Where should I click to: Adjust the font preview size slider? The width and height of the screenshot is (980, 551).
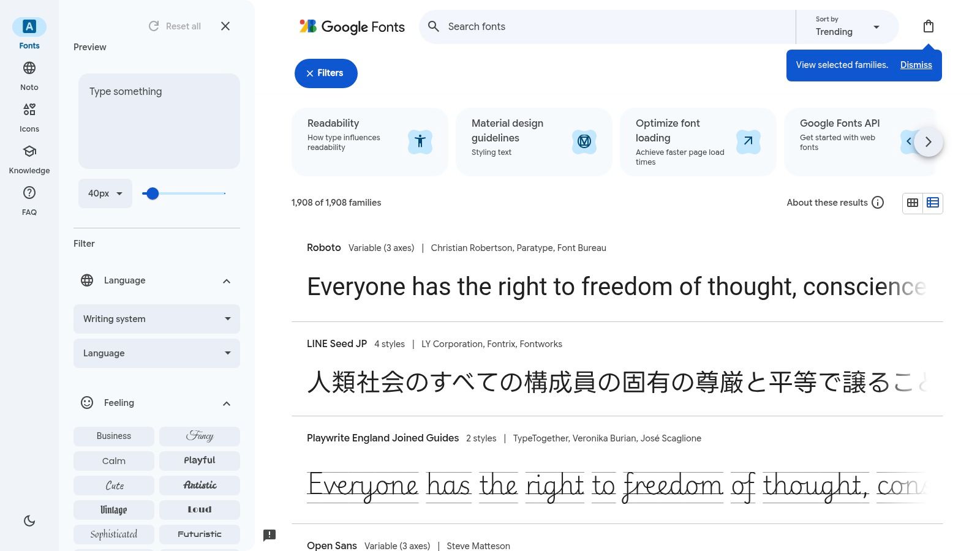point(152,193)
